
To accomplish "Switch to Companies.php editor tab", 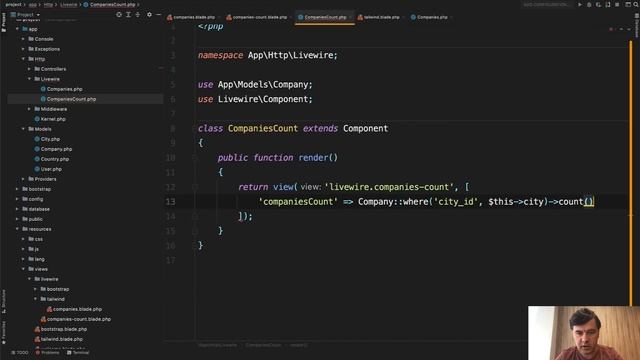I will [432, 17].
